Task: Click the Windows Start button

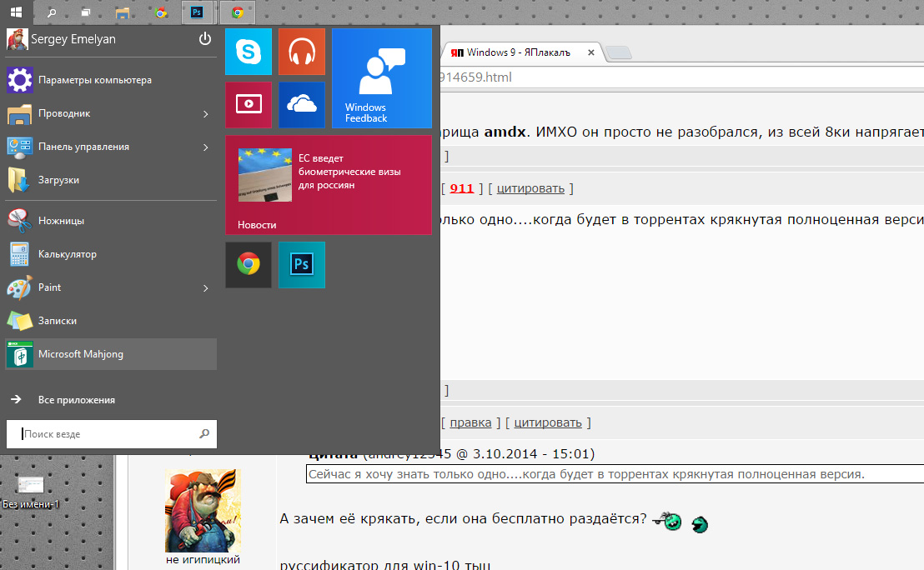Action: point(17,12)
